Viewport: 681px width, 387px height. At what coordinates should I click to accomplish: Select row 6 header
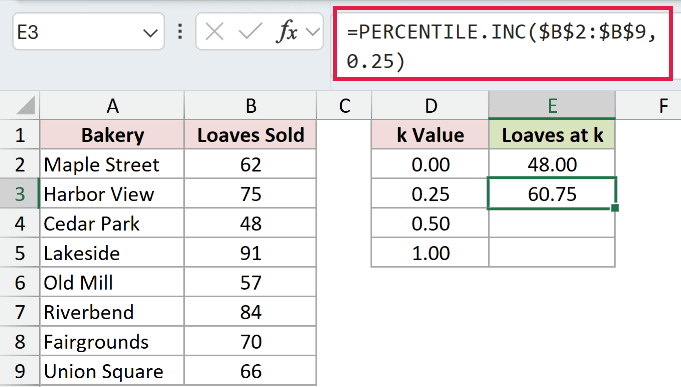tap(20, 283)
